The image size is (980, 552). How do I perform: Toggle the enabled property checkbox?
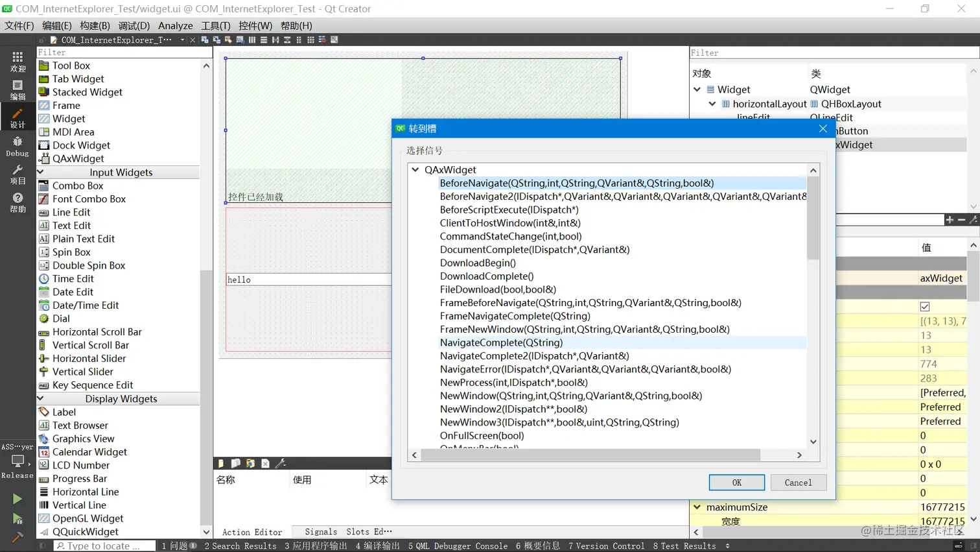click(x=925, y=306)
